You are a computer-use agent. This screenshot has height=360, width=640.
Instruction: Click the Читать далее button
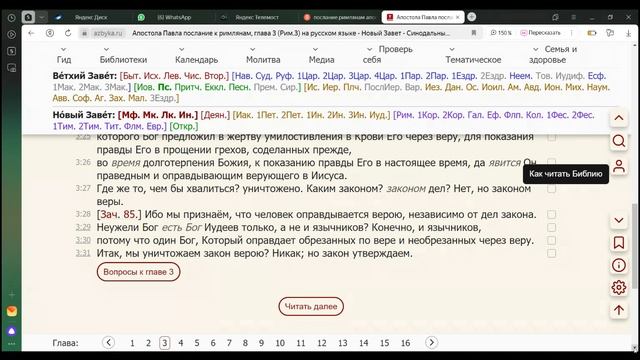(x=311, y=306)
